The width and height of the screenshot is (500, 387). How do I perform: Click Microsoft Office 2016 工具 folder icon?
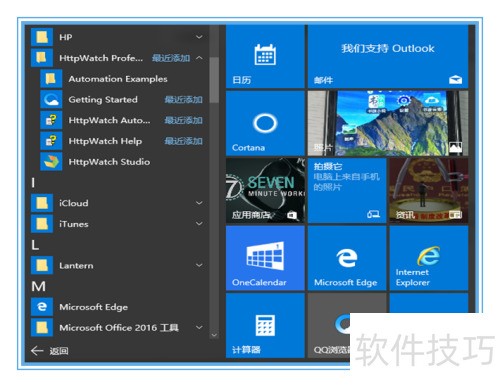[42, 327]
